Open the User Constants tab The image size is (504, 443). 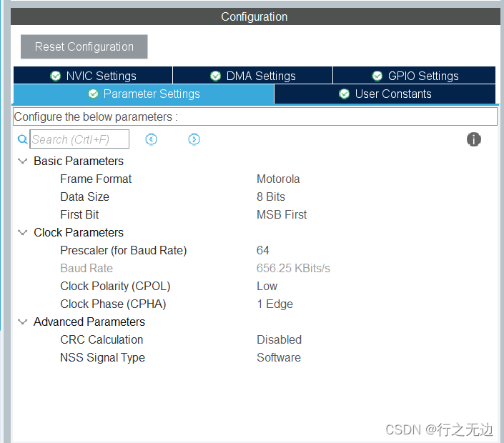tap(385, 94)
